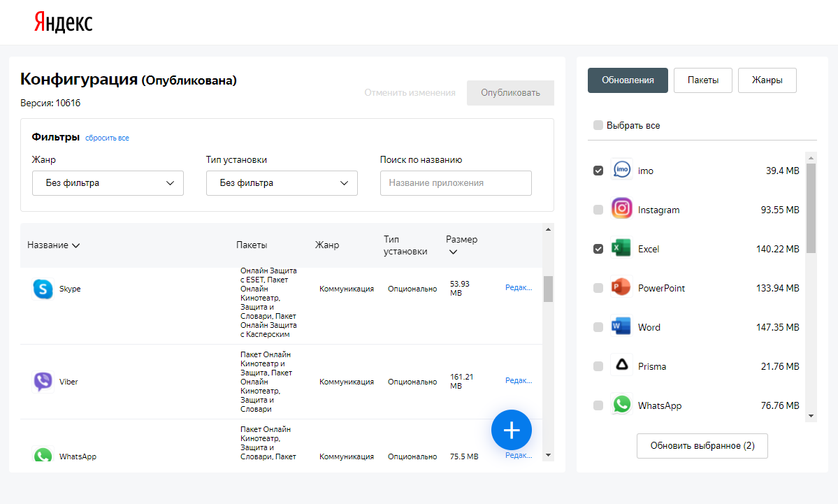Check the PowerPoint checkbox
The image size is (838, 504).
tap(598, 288)
